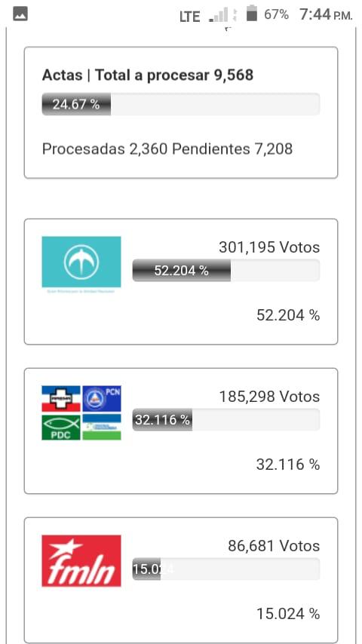Tap the 7:44 P.M. clock
Viewport: 362px width, 644px height.
point(326,15)
